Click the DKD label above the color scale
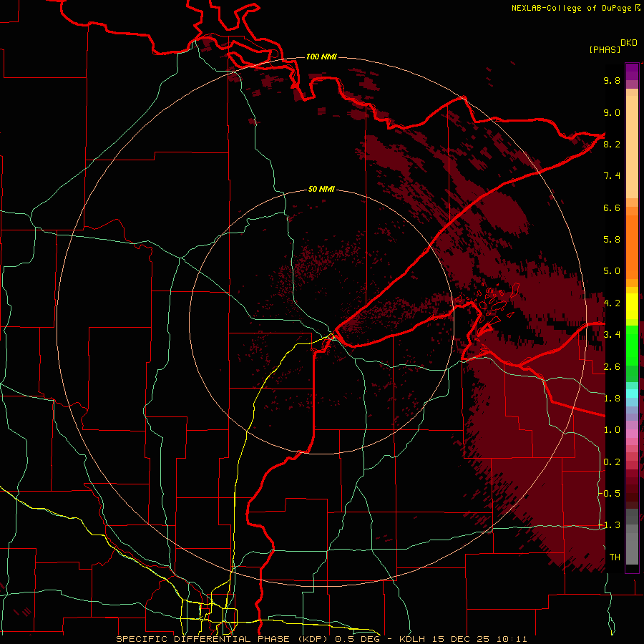The image size is (644, 644). click(629, 43)
